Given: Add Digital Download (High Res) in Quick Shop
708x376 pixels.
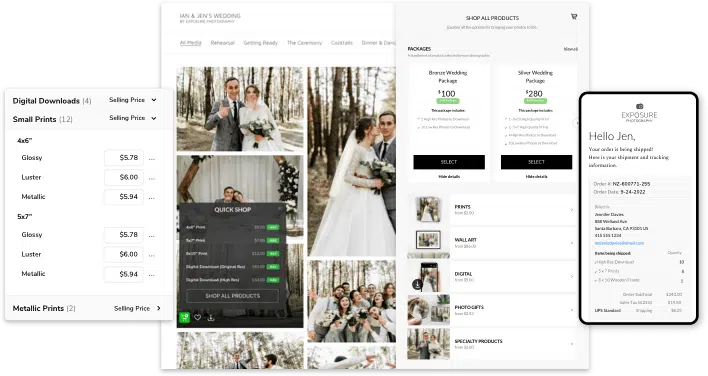Looking at the screenshot, I should (x=273, y=280).
